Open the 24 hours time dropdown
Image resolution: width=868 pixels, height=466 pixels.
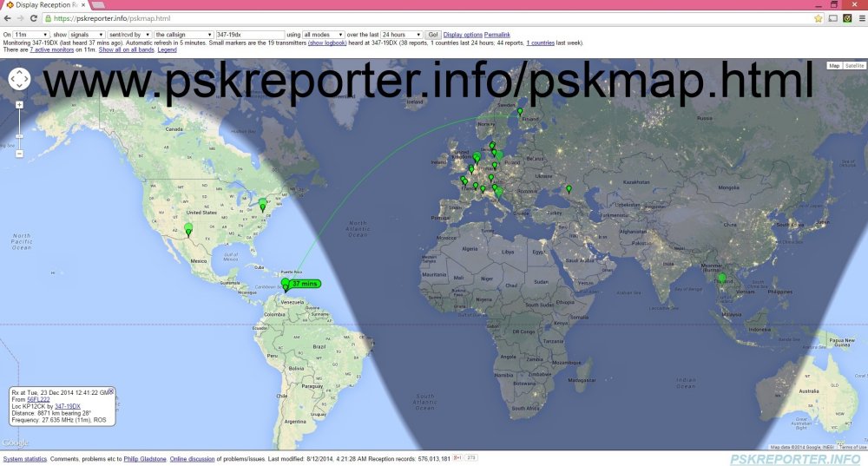[x=401, y=35]
